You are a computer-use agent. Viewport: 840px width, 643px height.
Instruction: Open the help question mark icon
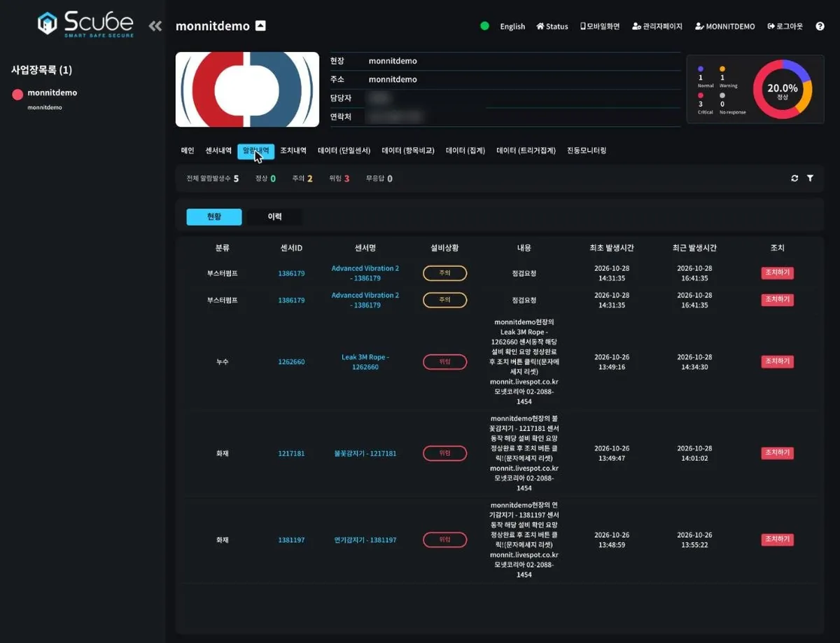pos(819,27)
